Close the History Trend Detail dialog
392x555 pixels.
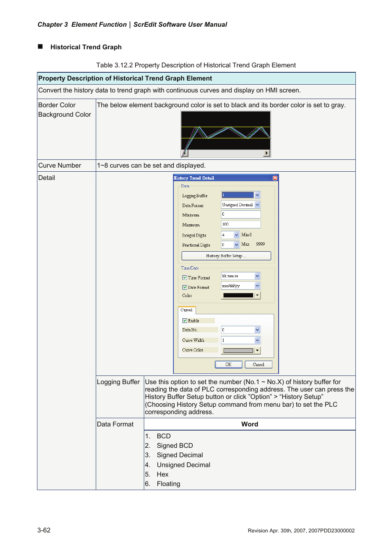click(x=275, y=178)
